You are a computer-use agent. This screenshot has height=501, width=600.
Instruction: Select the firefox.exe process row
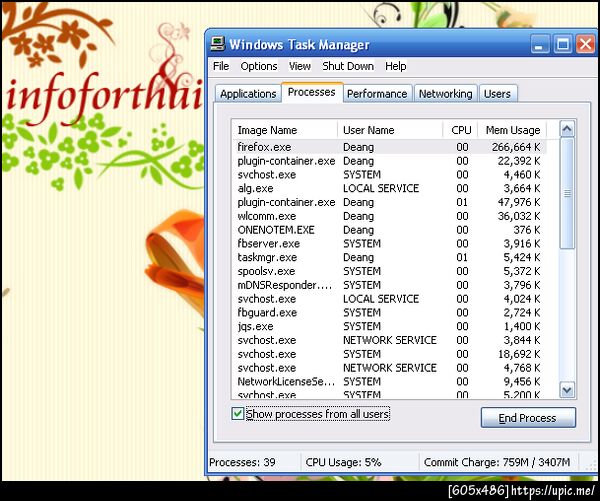click(390, 147)
